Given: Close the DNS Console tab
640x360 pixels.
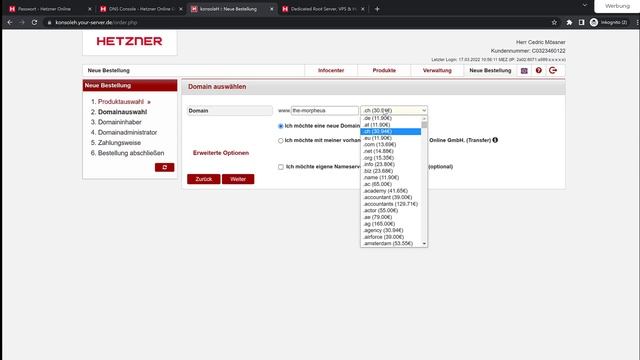Looking at the screenshot, I should [181, 9].
